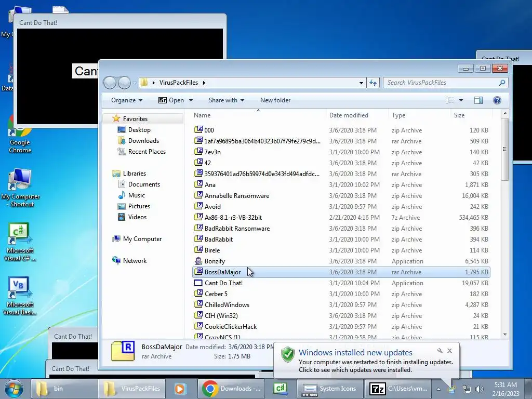Image resolution: width=532 pixels, height=399 pixels.
Task: Select the CookieClickerHack file row
Action: [341, 326]
